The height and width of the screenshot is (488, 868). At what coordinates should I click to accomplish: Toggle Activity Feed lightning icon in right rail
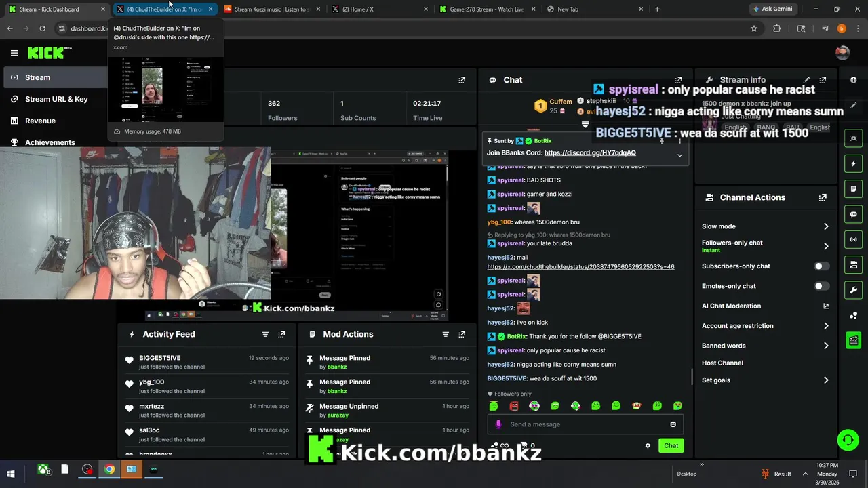coord(854,163)
